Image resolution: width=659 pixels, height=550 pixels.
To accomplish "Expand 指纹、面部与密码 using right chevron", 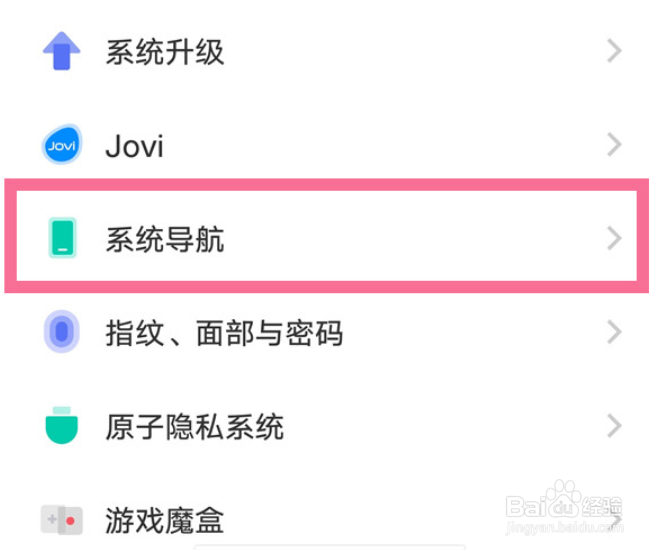I will pos(615,332).
